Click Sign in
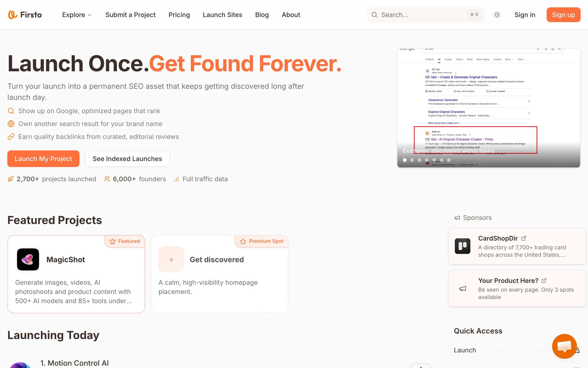The image size is (588, 368). point(525,15)
